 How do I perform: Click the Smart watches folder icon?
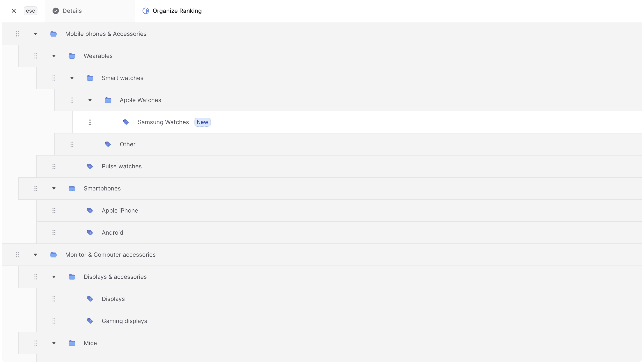(90, 78)
